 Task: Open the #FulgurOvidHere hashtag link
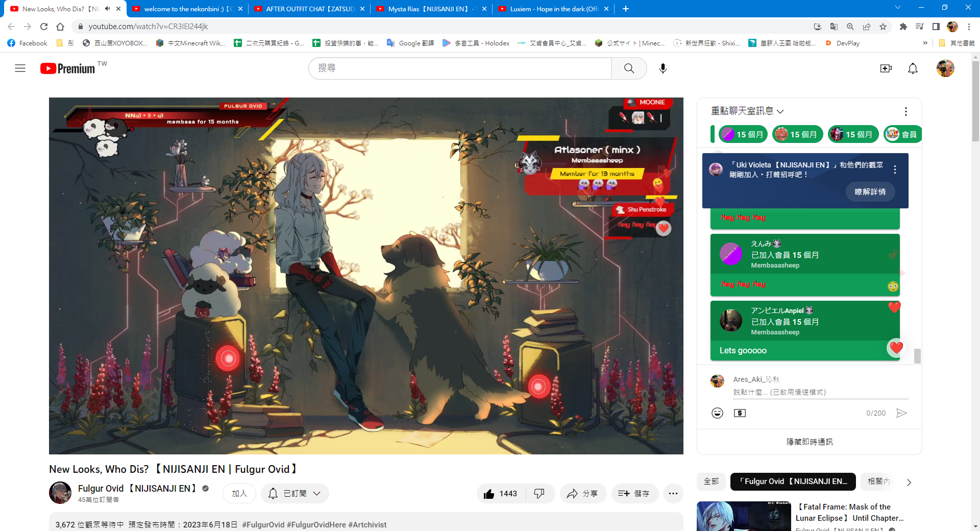pyautogui.click(x=316, y=525)
